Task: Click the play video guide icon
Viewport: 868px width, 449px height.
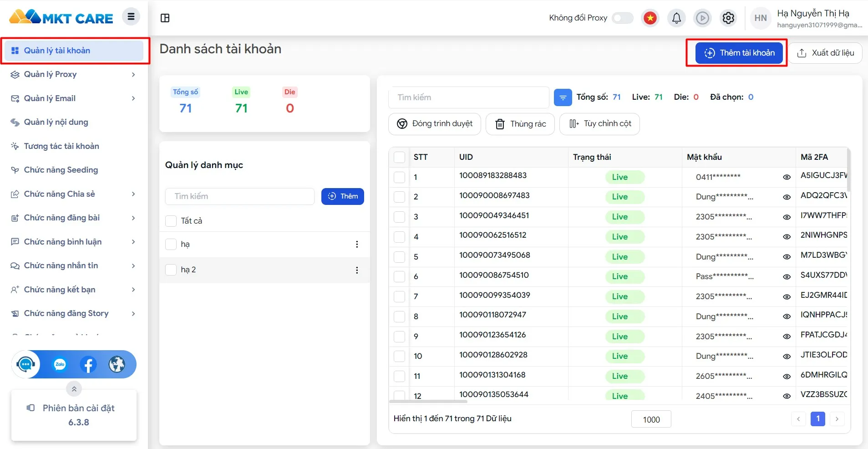Action: [x=702, y=18]
